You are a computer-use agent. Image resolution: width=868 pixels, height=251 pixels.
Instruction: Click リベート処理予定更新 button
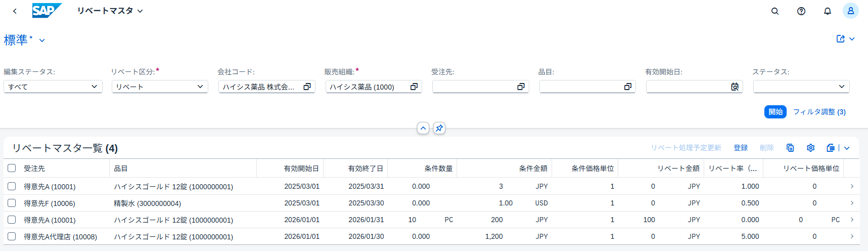click(686, 148)
